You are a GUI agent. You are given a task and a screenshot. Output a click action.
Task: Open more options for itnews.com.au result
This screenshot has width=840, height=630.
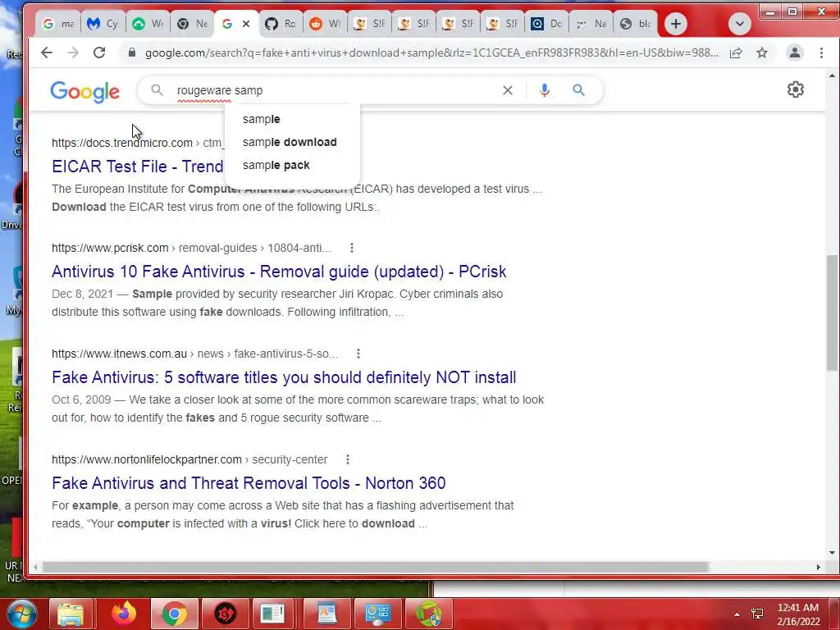[358, 354]
